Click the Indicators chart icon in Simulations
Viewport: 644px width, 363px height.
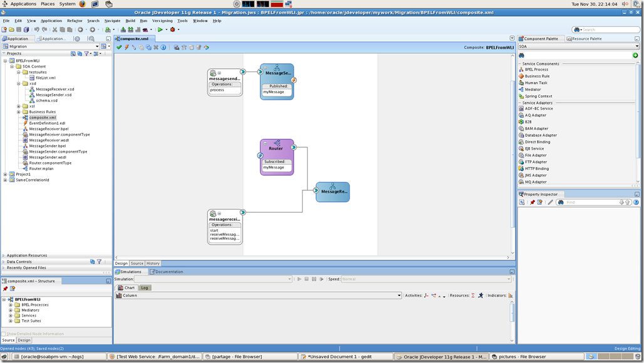(x=511, y=295)
